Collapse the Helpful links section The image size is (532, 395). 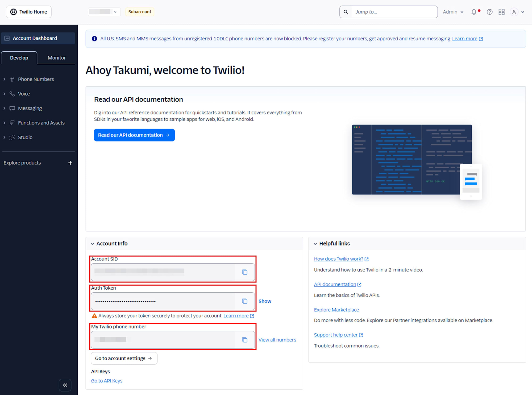315,244
